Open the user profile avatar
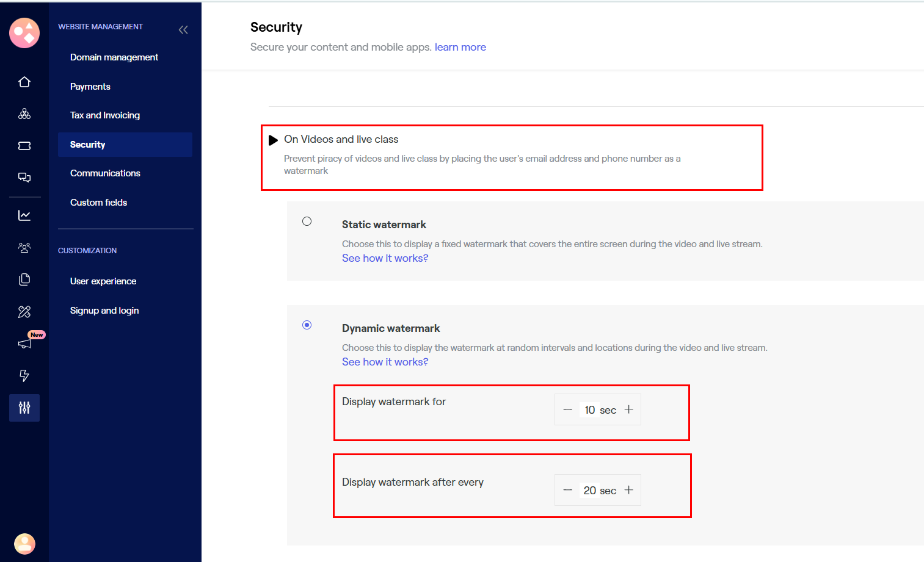Viewport: 924px width, 562px height. click(24, 543)
